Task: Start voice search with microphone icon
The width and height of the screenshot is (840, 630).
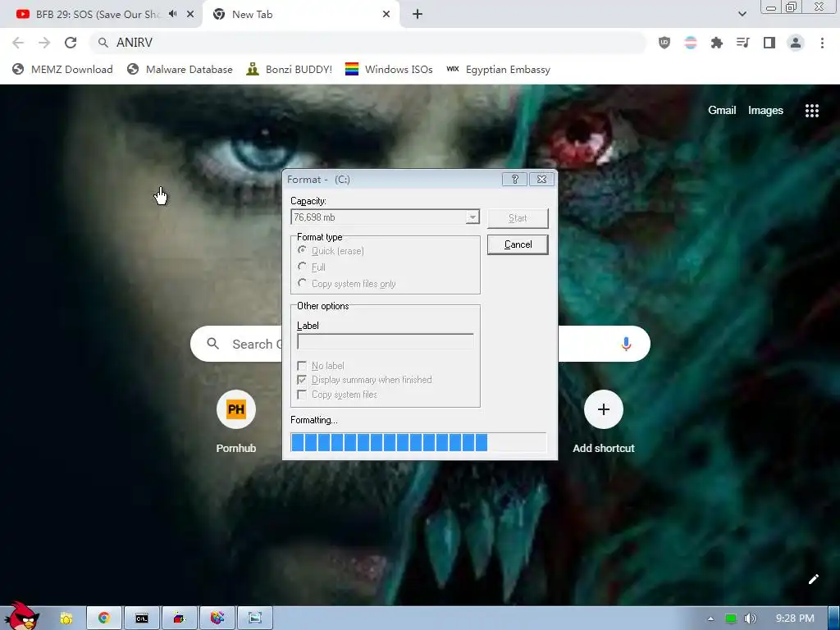Action: coord(626,344)
